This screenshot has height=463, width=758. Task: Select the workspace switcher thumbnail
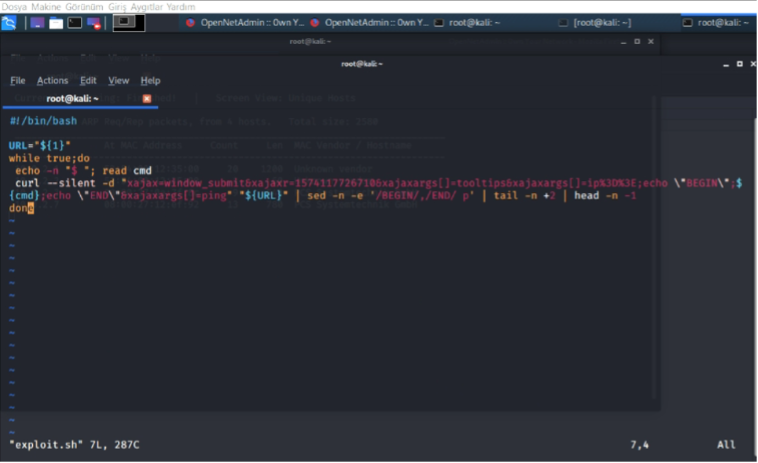coord(129,23)
